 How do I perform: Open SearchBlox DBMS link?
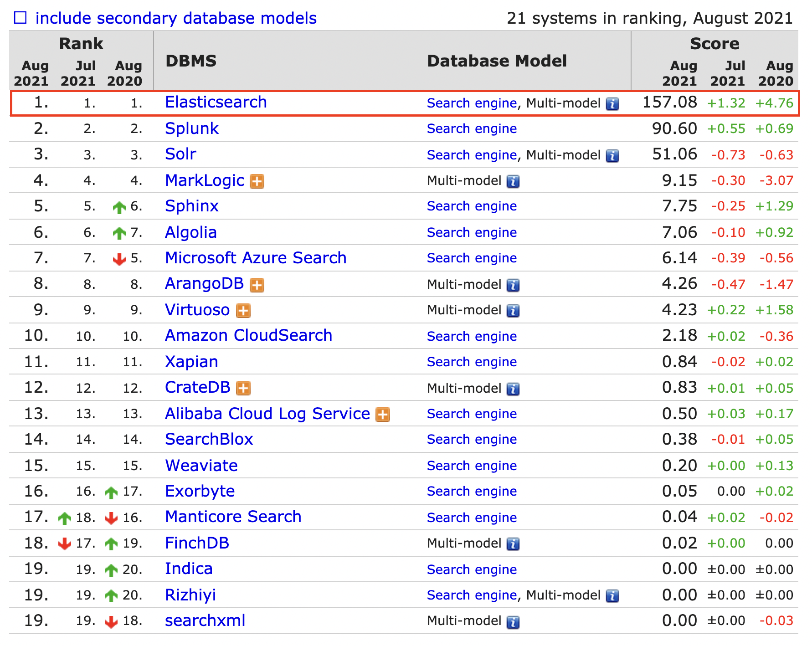[209, 439]
